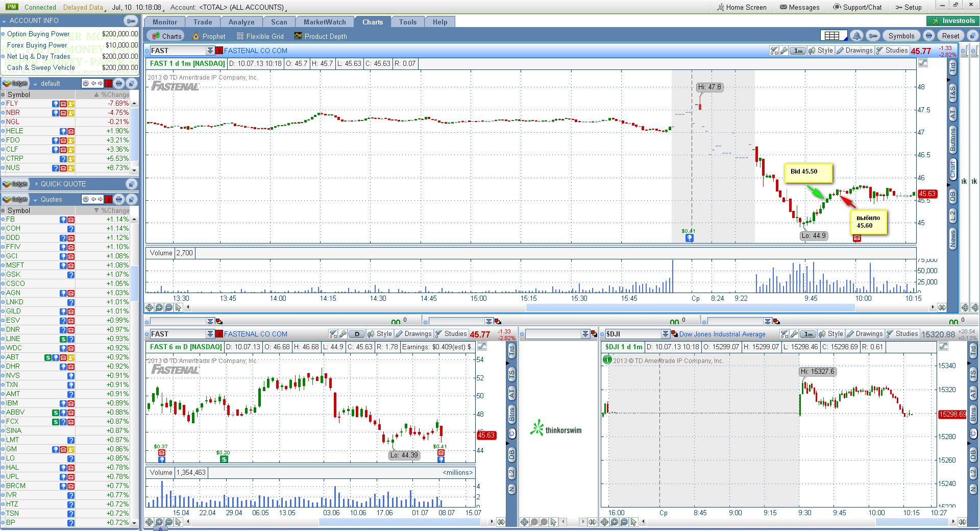Switch to the Scan tab
This screenshot has width=980, height=531.
click(x=279, y=22)
